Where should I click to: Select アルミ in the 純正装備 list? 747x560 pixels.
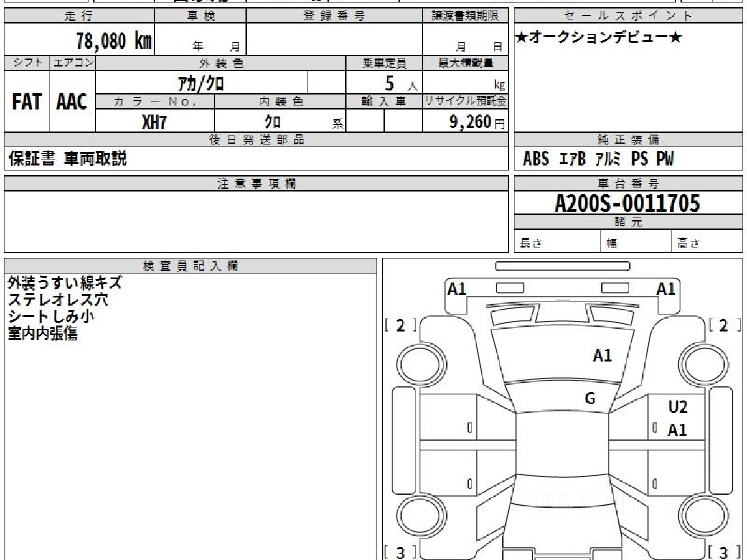[608, 159]
